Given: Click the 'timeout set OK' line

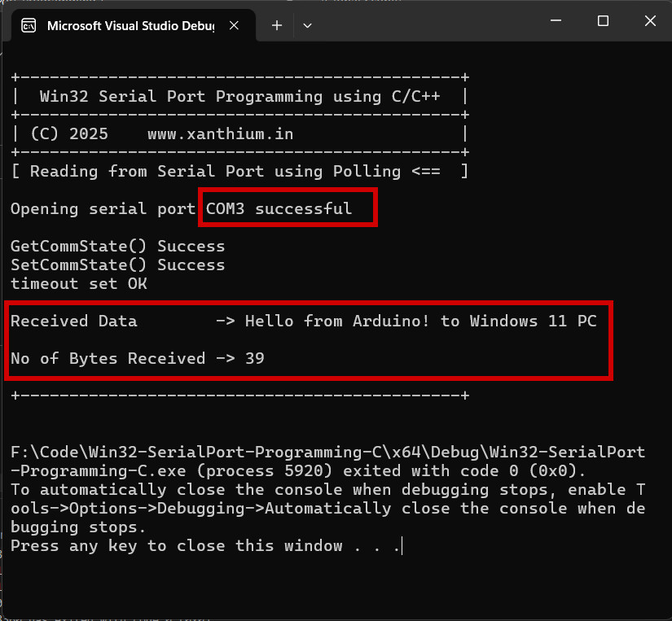Looking at the screenshot, I should (78, 283).
